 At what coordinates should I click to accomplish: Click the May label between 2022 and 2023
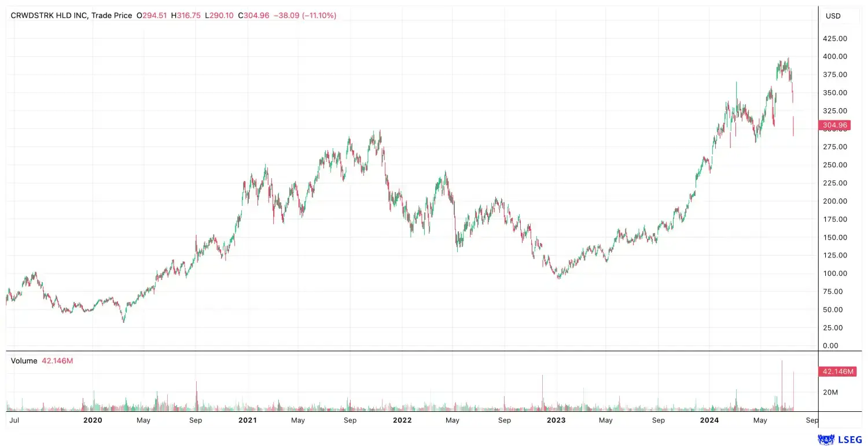point(452,420)
